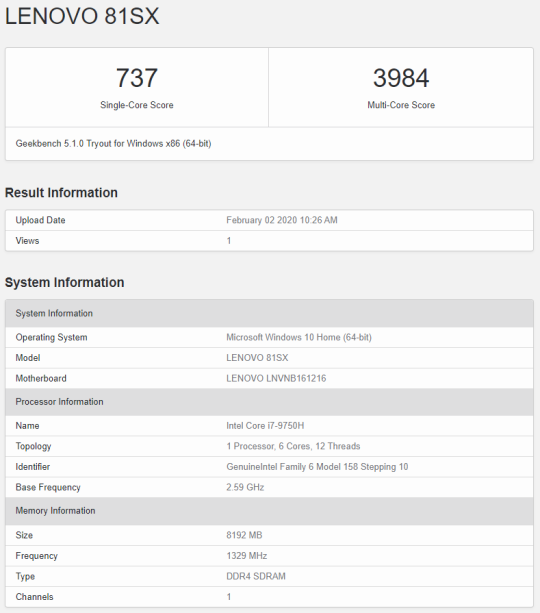Click the LENOVO 81SX page title
The image size is (540, 613).
coord(82,16)
